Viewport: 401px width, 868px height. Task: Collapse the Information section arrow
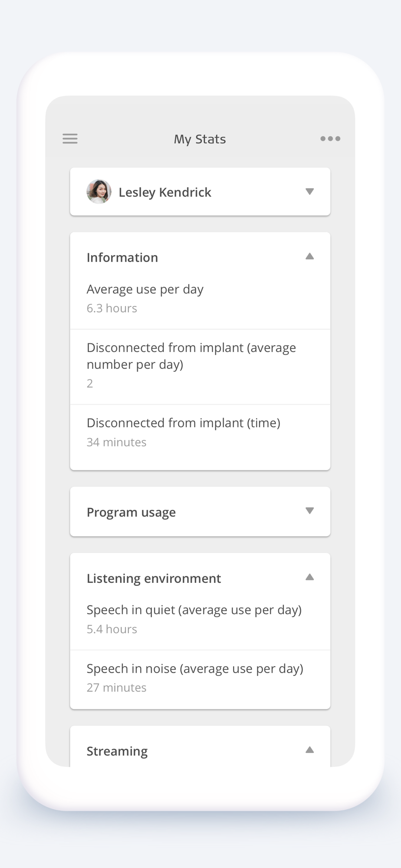click(309, 256)
